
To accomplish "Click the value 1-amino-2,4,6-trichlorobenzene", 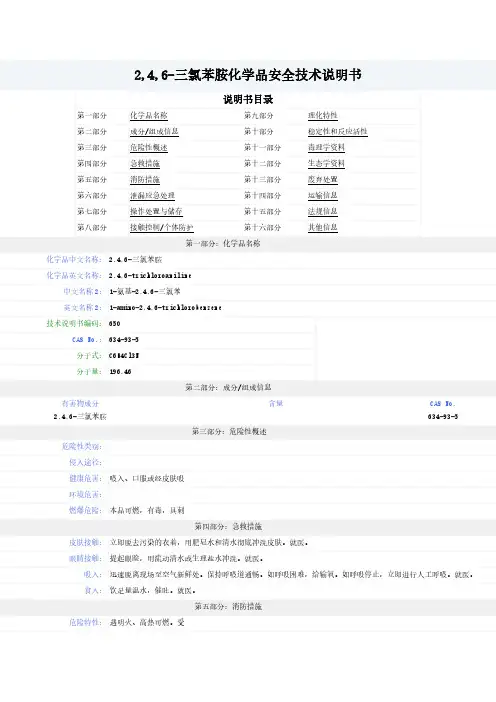I will tap(165, 308).
